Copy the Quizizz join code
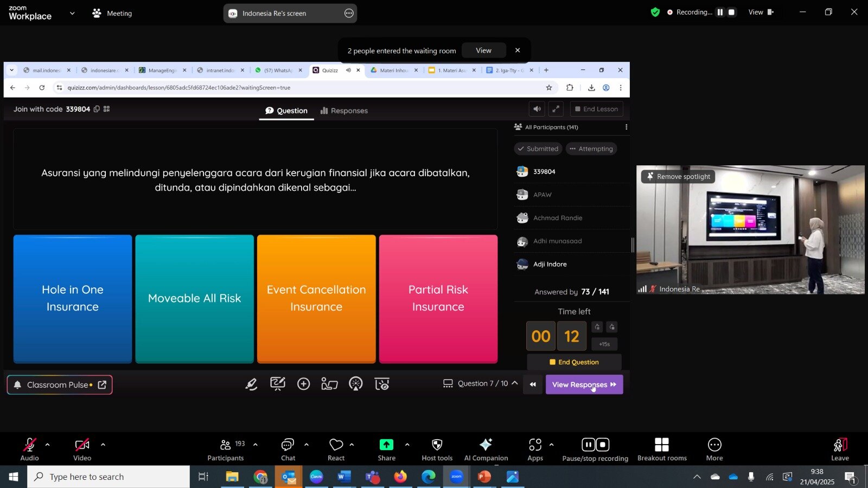Image resolution: width=868 pixels, height=488 pixels. [97, 109]
